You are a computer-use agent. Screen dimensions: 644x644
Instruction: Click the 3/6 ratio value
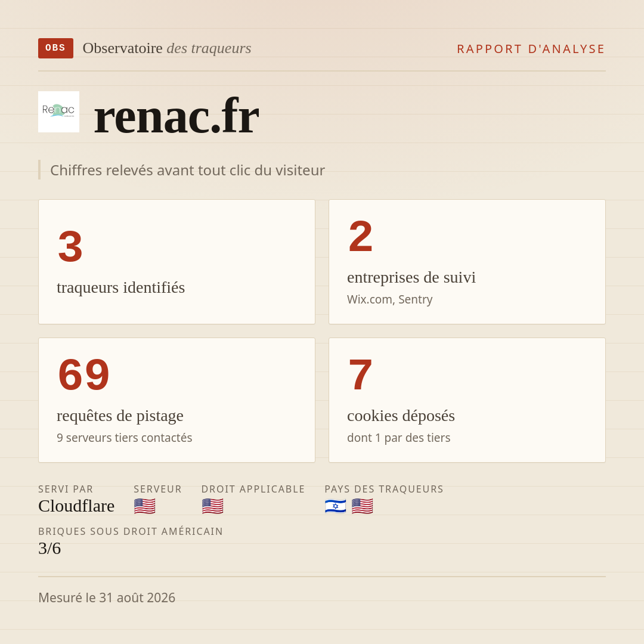(x=49, y=549)
